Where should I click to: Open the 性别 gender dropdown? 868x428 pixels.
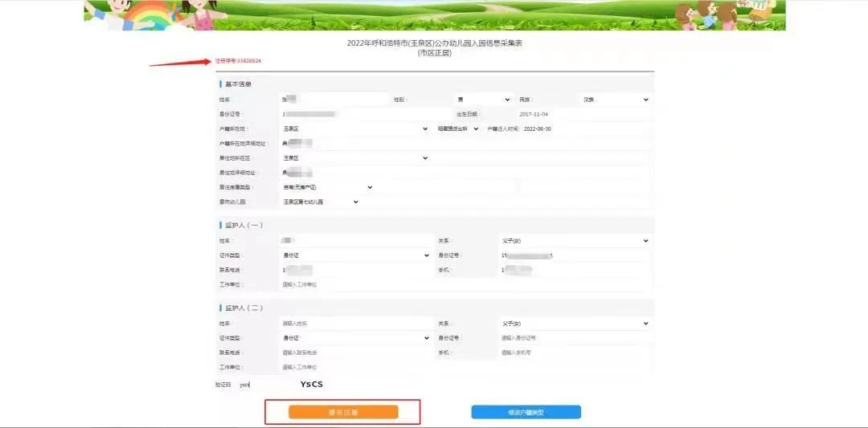coord(483,100)
